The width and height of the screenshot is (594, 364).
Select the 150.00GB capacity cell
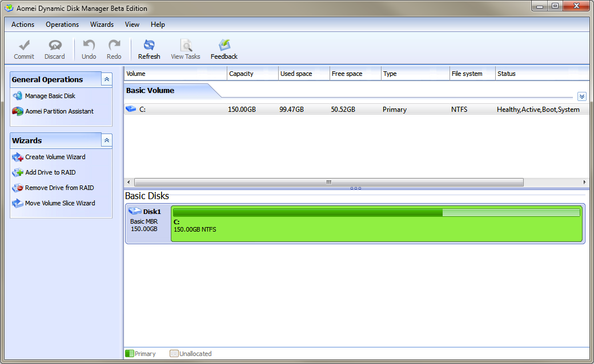[x=242, y=110]
